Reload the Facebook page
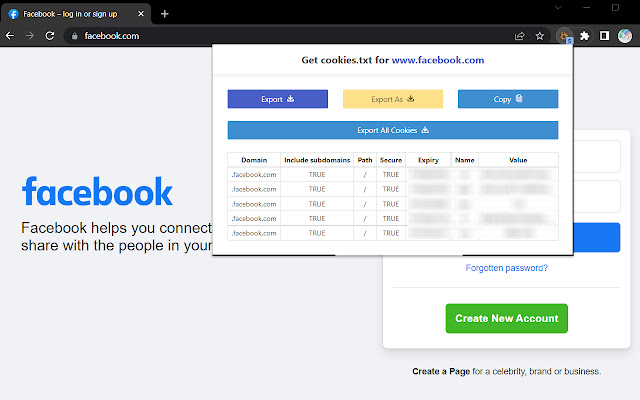 pyautogui.click(x=50, y=36)
